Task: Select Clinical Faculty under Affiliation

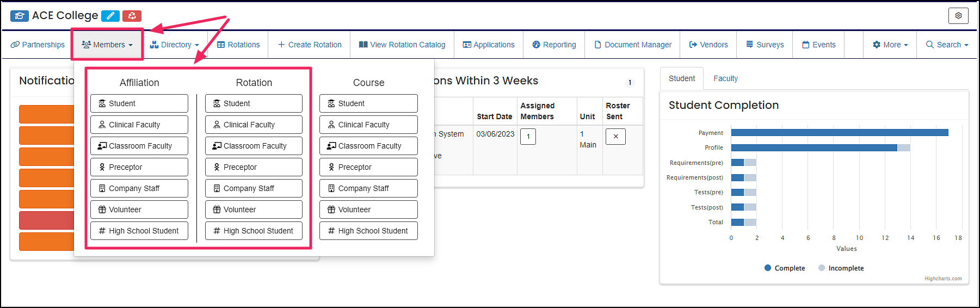Action: coord(139,125)
